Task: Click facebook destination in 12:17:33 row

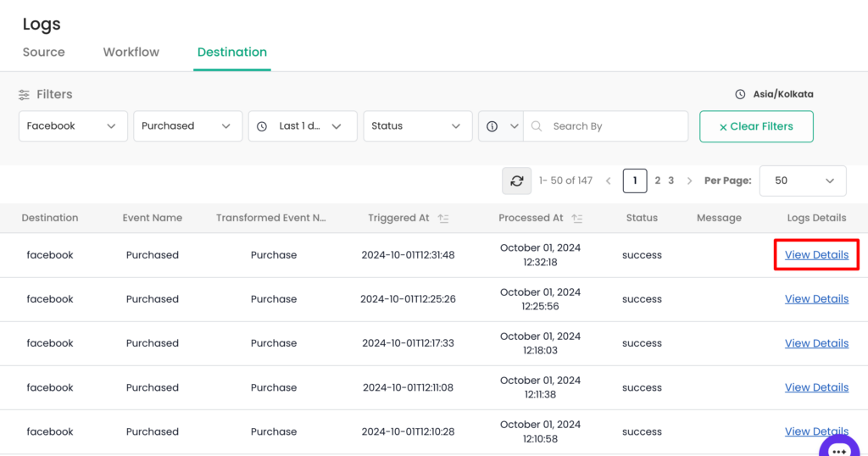Action: pyautogui.click(x=50, y=343)
